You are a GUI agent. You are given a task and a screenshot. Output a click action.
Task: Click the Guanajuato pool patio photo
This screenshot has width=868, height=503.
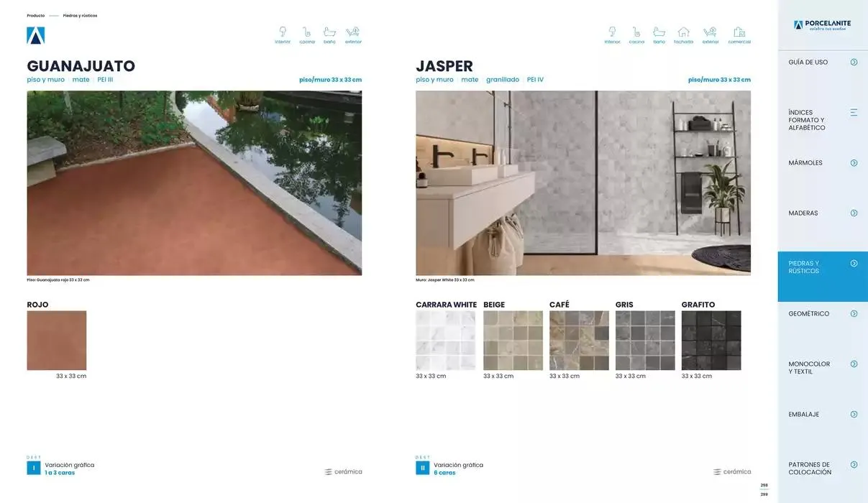point(194,183)
